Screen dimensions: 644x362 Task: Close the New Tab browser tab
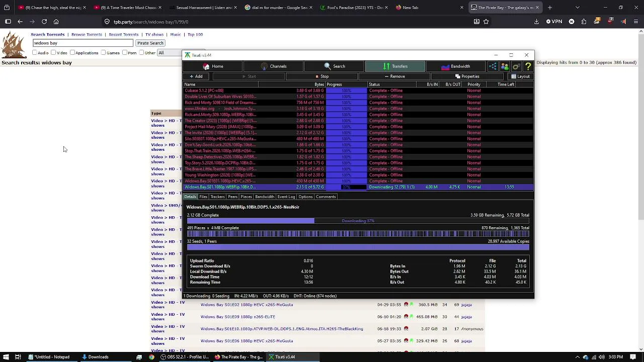pos(462,8)
